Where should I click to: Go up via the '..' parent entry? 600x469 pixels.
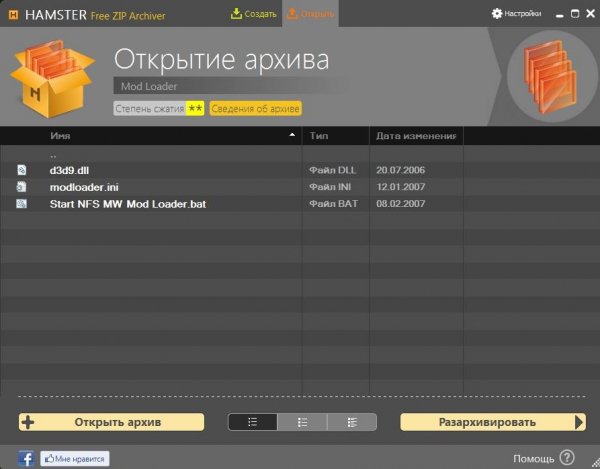click(53, 155)
